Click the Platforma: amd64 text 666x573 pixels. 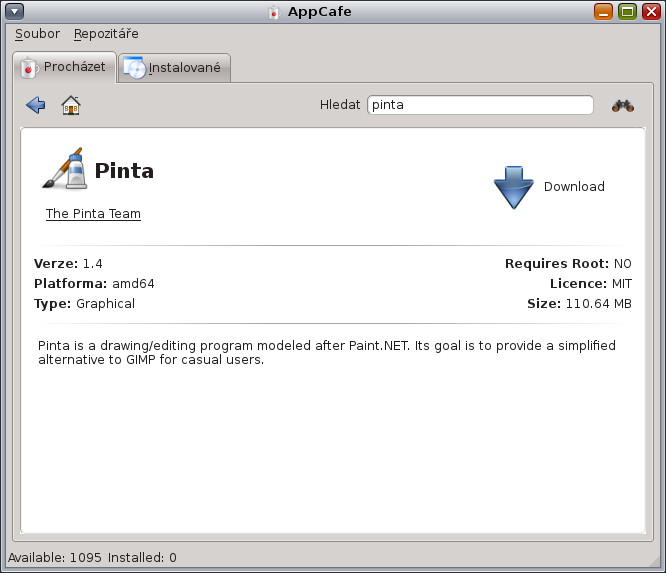tap(94, 284)
